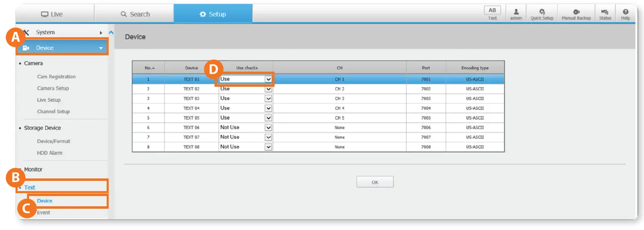Click the CH 1 channel cell
The width and height of the screenshot is (644, 230).
[x=340, y=79]
